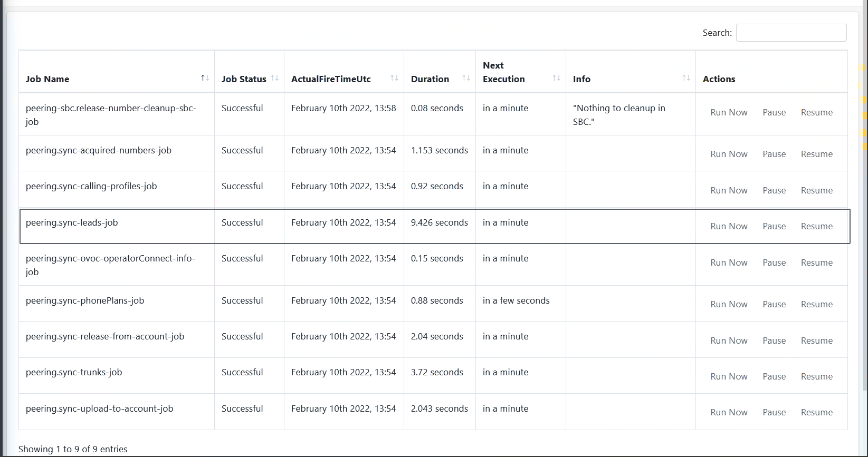Pause the sync-trunks-job
The height and width of the screenshot is (457, 868).
pyautogui.click(x=774, y=376)
